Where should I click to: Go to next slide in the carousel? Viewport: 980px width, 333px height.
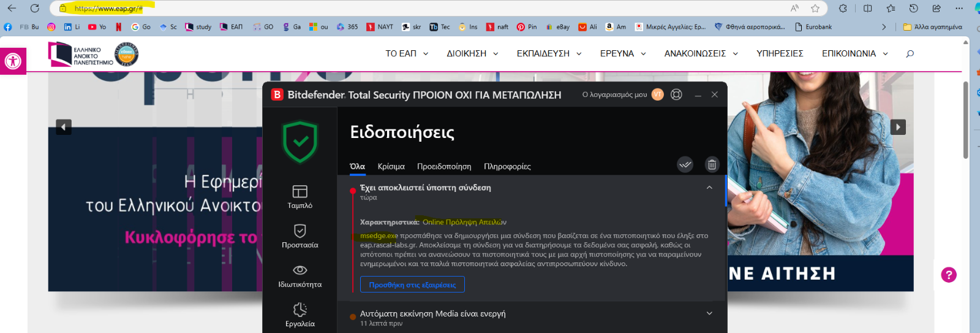897,127
